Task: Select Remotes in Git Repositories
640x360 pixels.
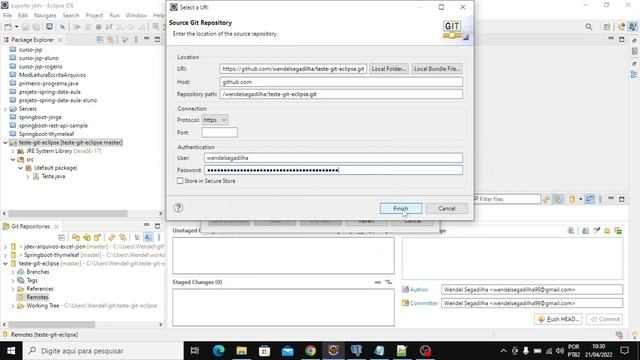Action: pos(37,297)
